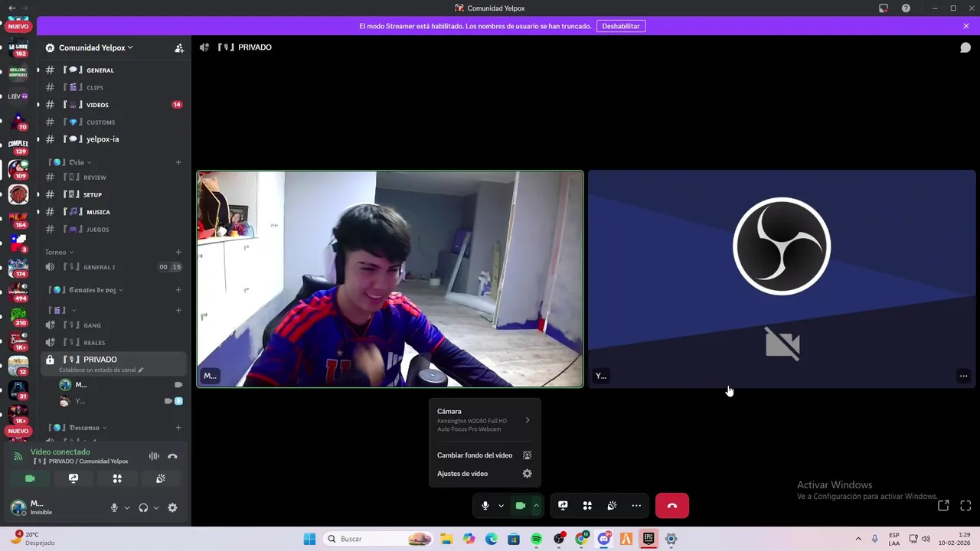Add channel to Torneo category
This screenshot has height=551, width=980.
[x=178, y=252]
